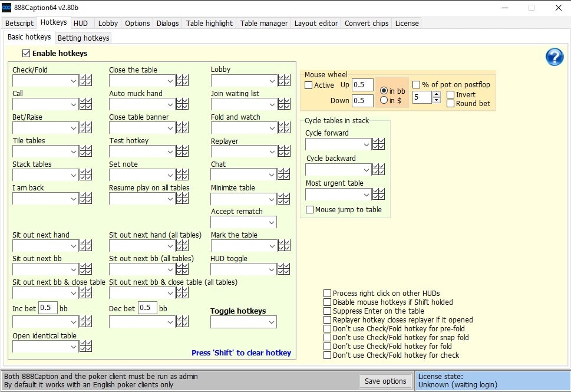The height and width of the screenshot is (392, 571).
Task: Click the modifier grid icon beside Bet/Raise
Action: click(x=85, y=128)
